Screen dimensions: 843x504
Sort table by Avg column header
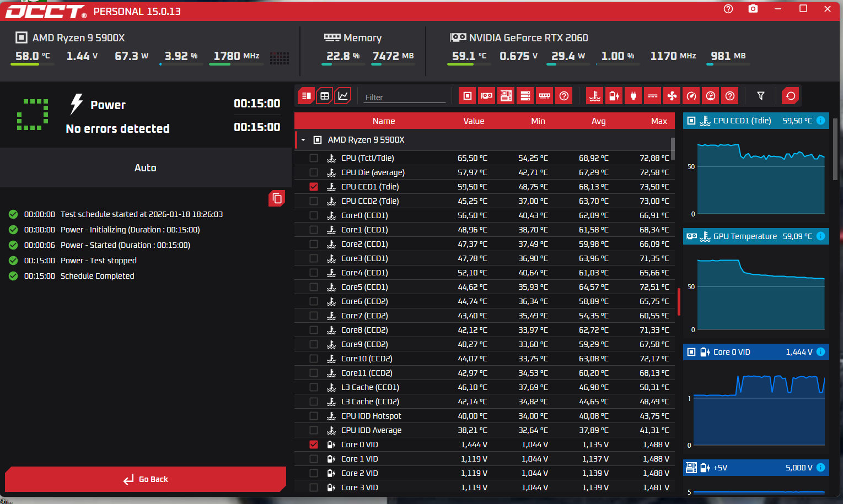point(599,121)
